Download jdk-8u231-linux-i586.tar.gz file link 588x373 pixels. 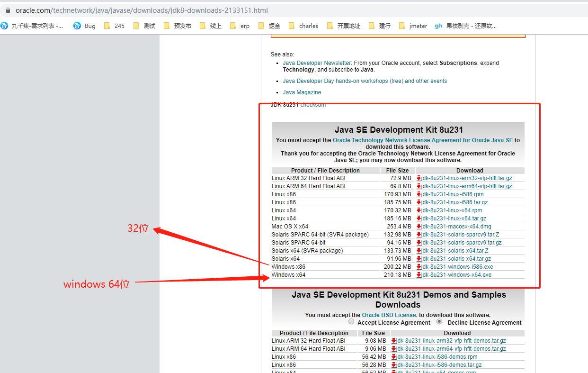[x=454, y=202]
